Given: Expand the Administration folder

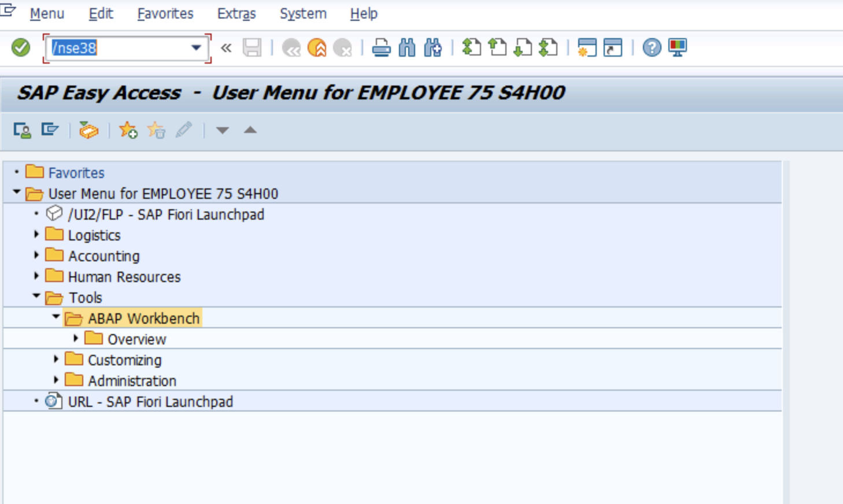Looking at the screenshot, I should click(x=56, y=380).
